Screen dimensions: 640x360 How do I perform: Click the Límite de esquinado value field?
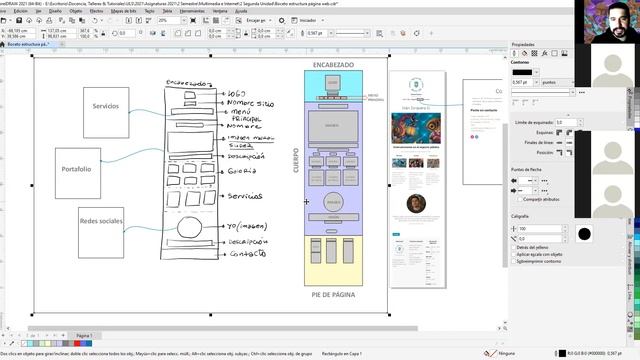point(566,122)
